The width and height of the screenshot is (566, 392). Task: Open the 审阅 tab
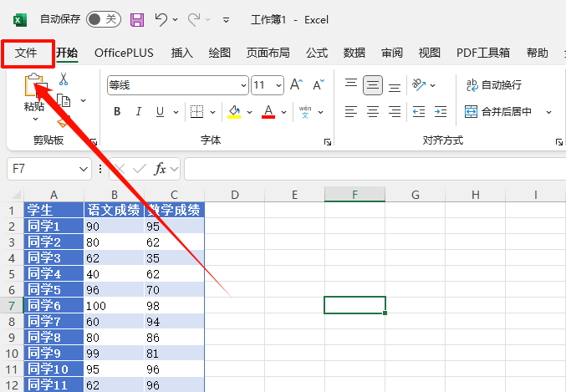pyautogui.click(x=391, y=53)
